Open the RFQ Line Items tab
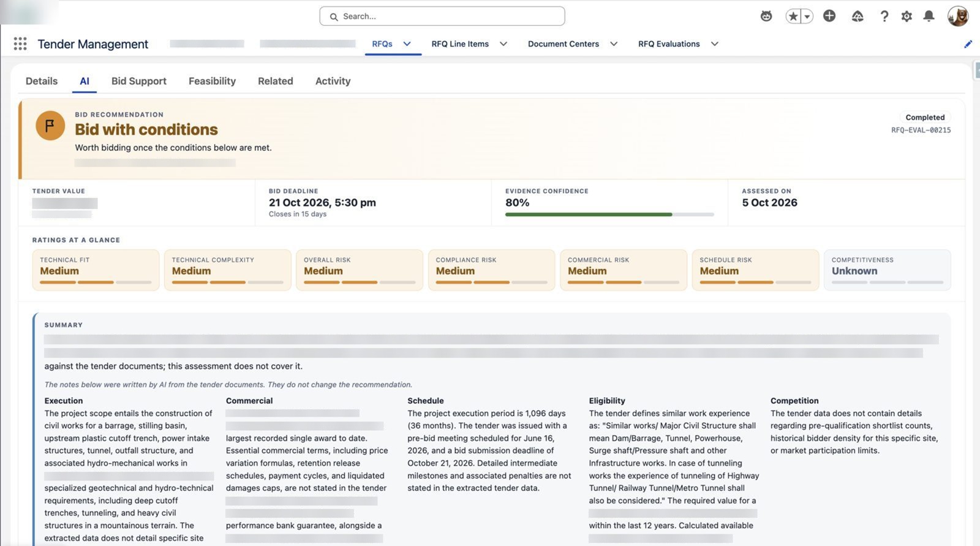980x546 pixels. tap(460, 44)
